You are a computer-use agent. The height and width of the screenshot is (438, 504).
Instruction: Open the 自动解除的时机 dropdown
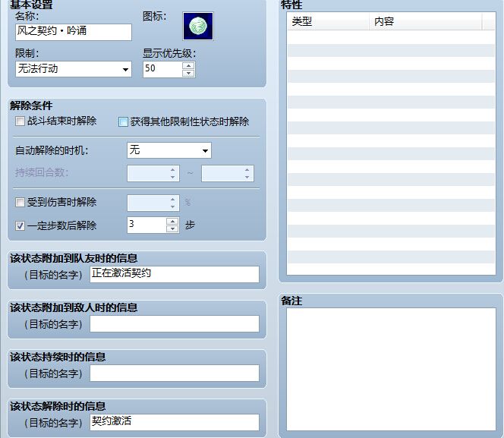pyautogui.click(x=169, y=150)
